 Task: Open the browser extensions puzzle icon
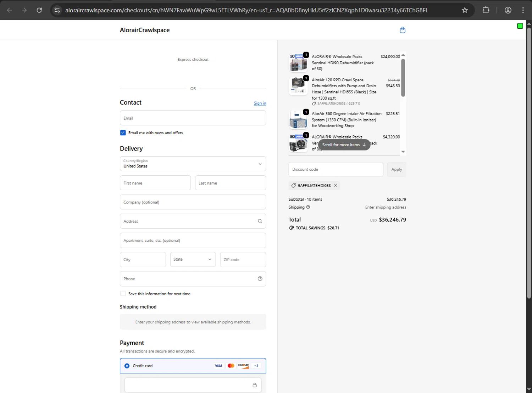tap(486, 10)
